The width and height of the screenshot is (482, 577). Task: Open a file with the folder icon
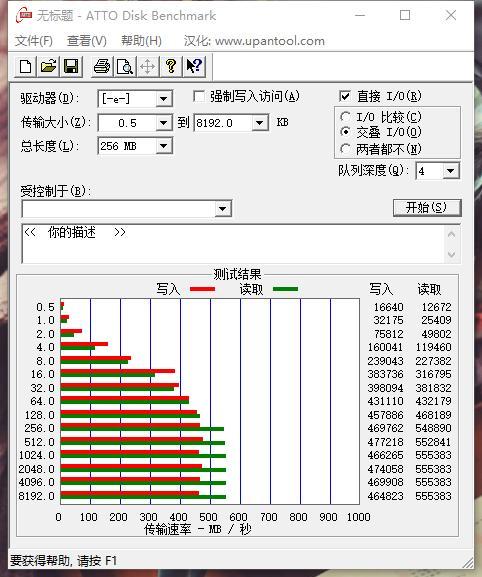[x=48, y=67]
